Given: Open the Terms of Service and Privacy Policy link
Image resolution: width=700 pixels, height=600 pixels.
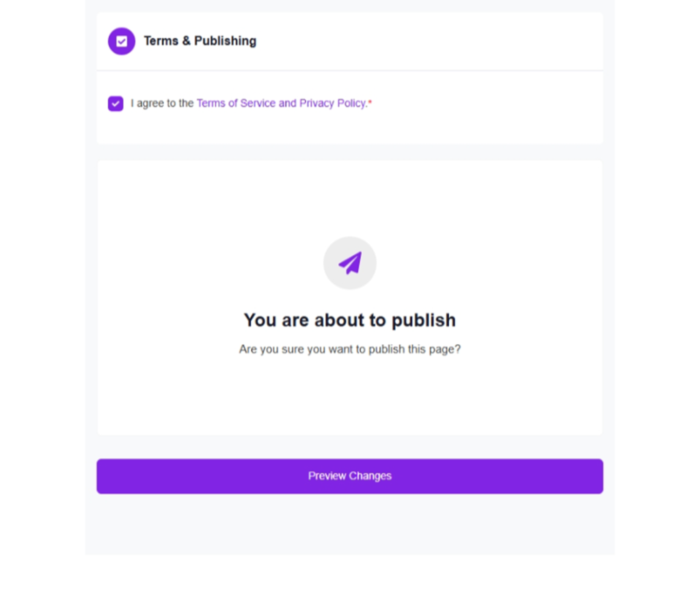Looking at the screenshot, I should click(281, 103).
